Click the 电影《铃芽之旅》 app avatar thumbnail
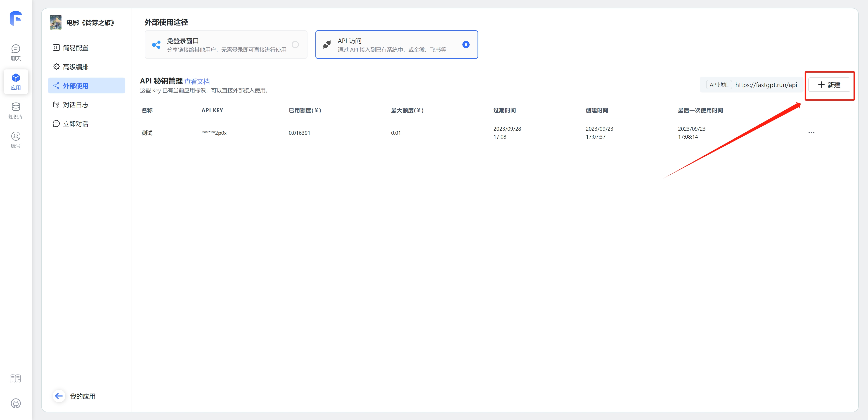The height and width of the screenshot is (420, 868). click(56, 22)
